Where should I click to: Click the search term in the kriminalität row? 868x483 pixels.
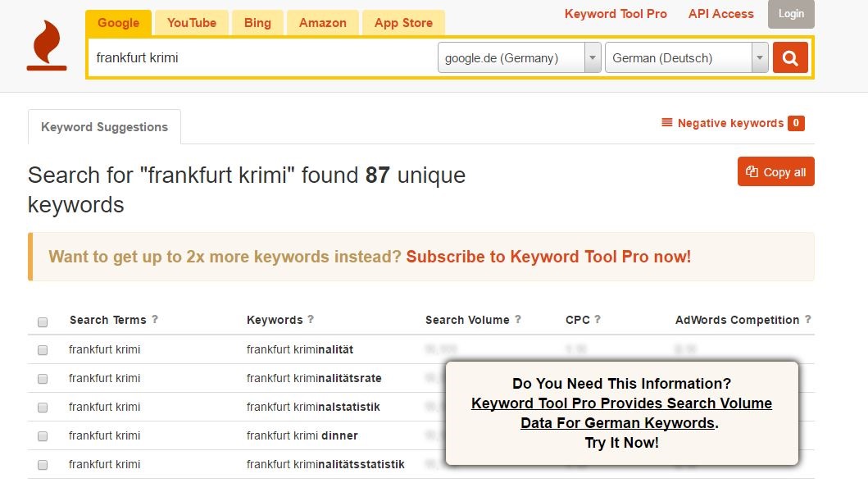tap(105, 349)
